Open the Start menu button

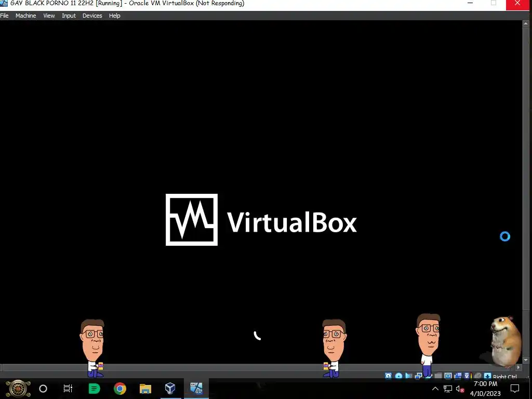pyautogui.click(x=18, y=389)
